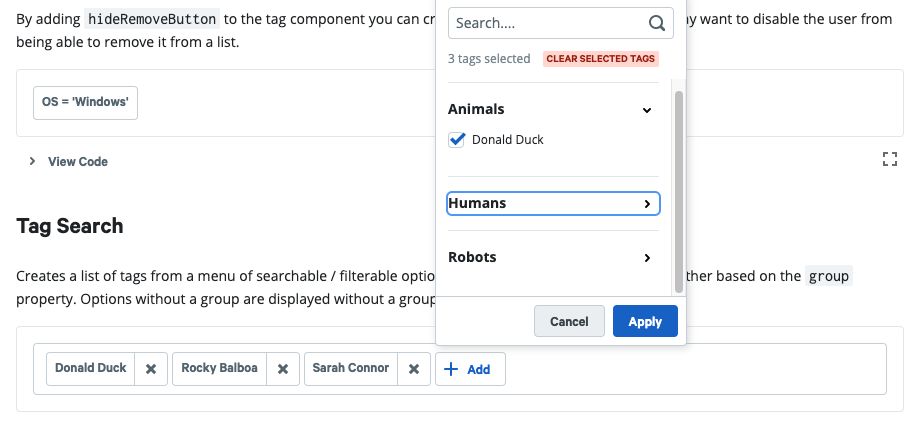Remove the Rocky Balboa tag
Screen dimensions: 910x421
coord(283,369)
